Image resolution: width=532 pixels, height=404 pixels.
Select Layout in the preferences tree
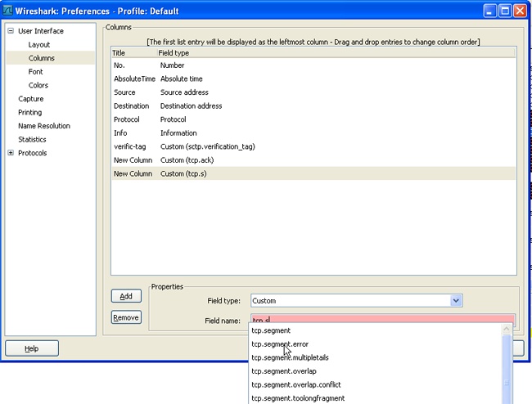pos(39,44)
